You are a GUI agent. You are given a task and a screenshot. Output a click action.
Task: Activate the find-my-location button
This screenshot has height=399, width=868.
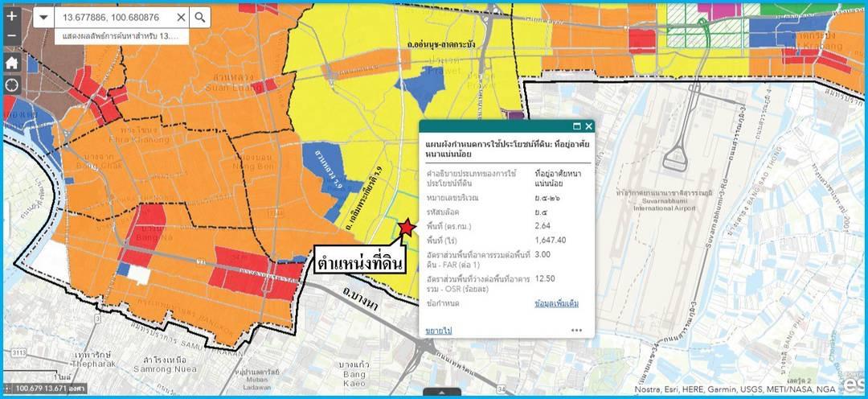coord(12,86)
